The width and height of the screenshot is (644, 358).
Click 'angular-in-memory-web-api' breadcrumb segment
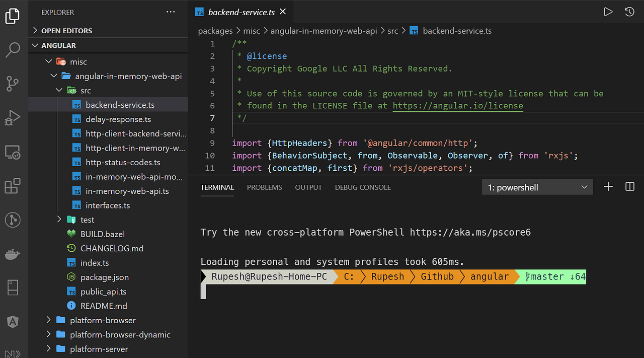[324, 31]
